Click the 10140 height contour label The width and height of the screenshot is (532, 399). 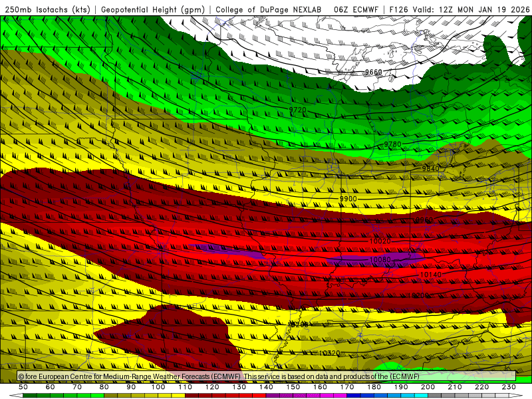431,275
